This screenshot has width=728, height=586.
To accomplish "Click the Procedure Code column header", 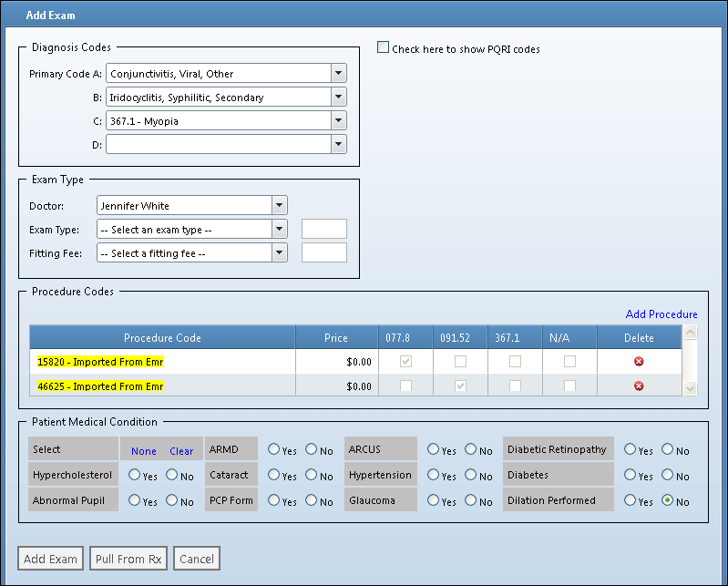I will point(162,337).
